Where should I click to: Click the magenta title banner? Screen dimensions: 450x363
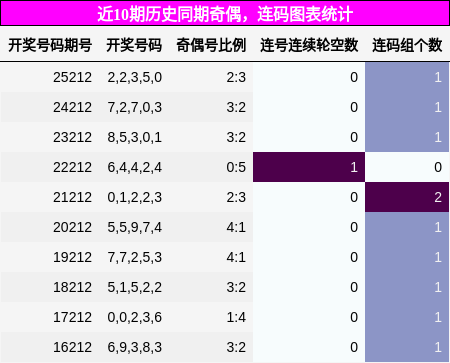click(225, 13)
